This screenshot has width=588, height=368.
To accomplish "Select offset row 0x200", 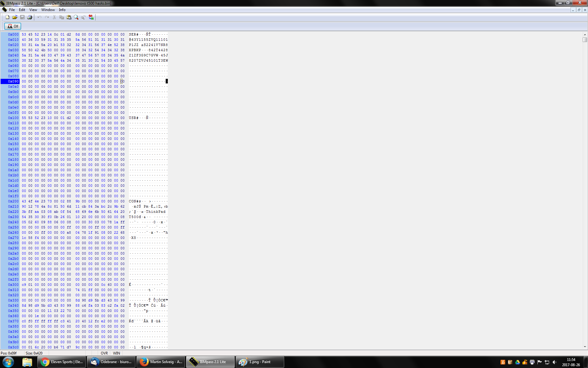I will tap(13, 201).
